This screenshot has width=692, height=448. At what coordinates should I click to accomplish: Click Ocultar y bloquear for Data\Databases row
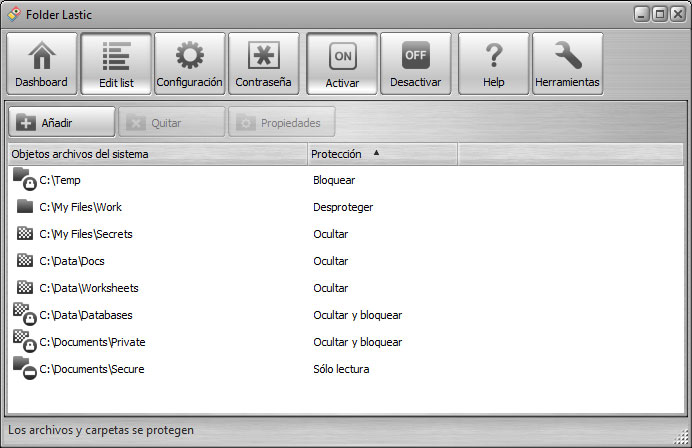point(357,315)
